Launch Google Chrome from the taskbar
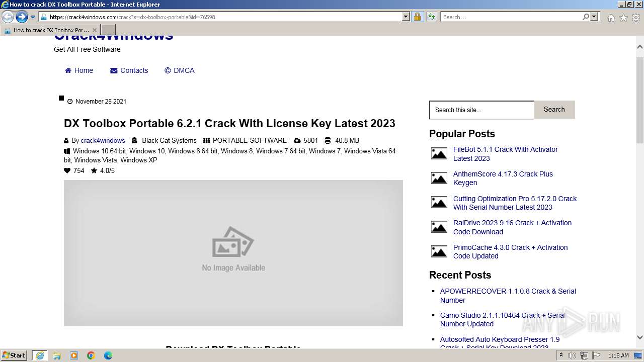Screen dimensions: 644x362 click(91, 355)
